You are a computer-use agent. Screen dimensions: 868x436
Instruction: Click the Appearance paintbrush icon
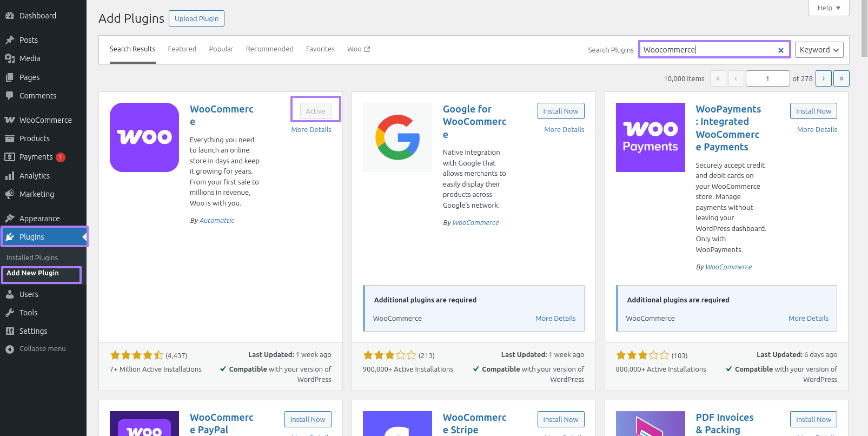[x=10, y=219]
